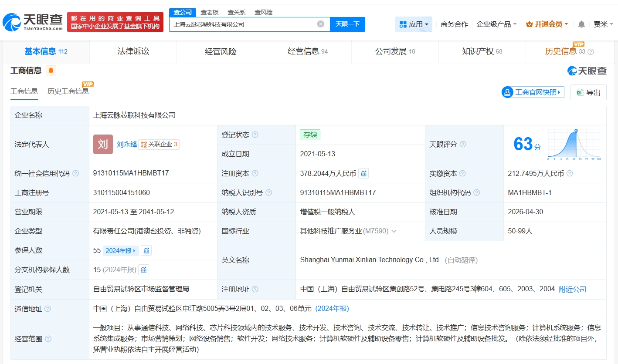This screenshot has height=364, width=618.
Task: Open the 2024年报 selector beside 参保人数 55
Action: (121, 250)
